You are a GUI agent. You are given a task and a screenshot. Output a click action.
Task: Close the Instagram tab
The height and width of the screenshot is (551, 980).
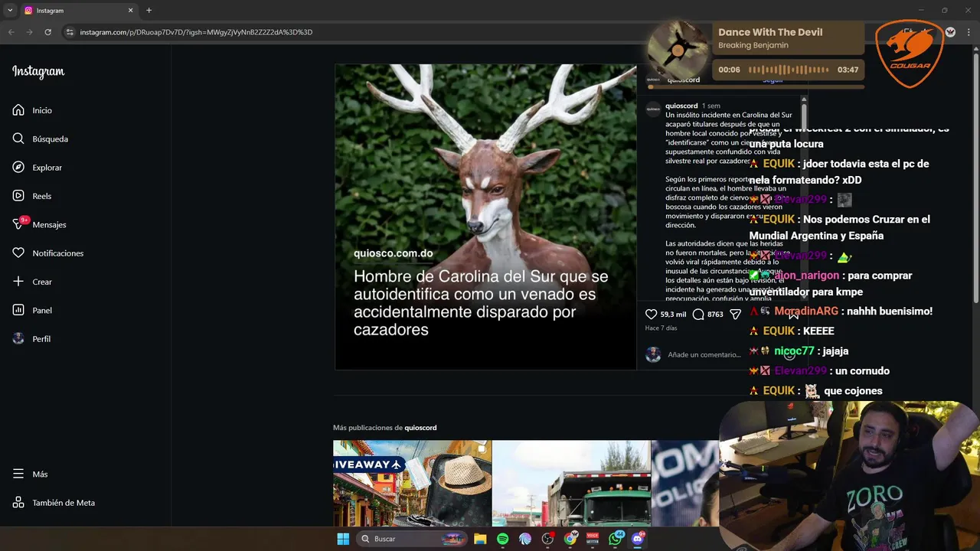point(130,11)
